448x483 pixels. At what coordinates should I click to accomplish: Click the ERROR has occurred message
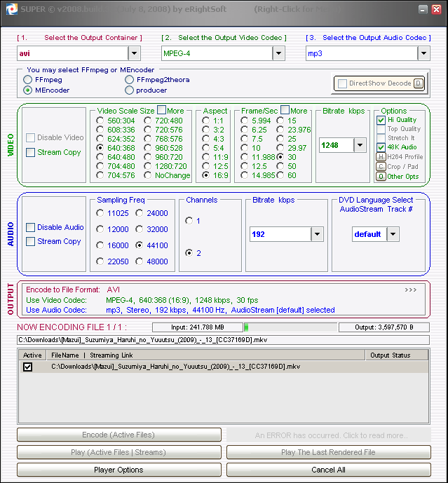click(328, 435)
